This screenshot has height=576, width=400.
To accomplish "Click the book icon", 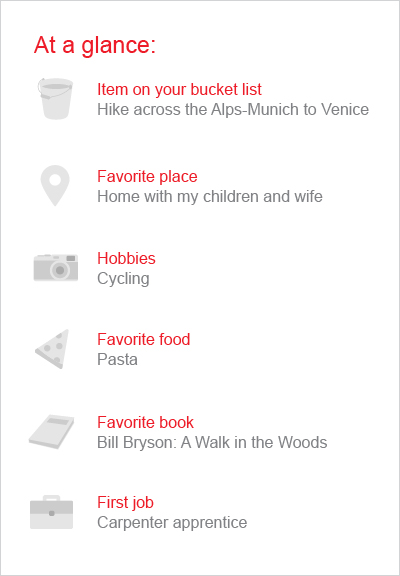I will [52, 432].
